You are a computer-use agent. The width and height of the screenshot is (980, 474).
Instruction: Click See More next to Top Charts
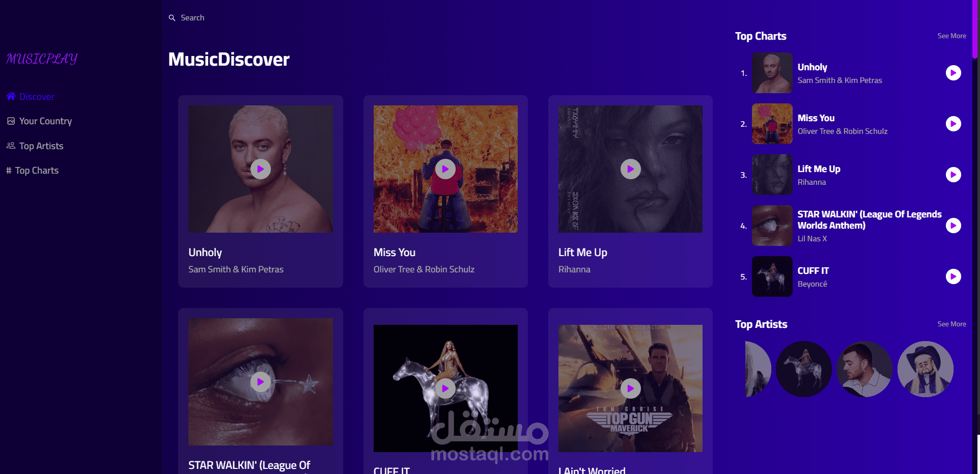click(951, 36)
